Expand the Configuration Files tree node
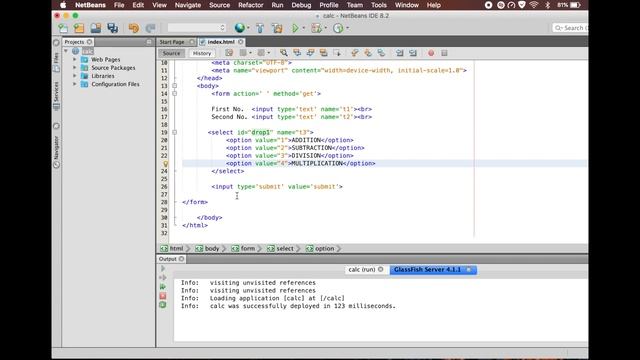This screenshot has height=360, width=640. [x=75, y=84]
